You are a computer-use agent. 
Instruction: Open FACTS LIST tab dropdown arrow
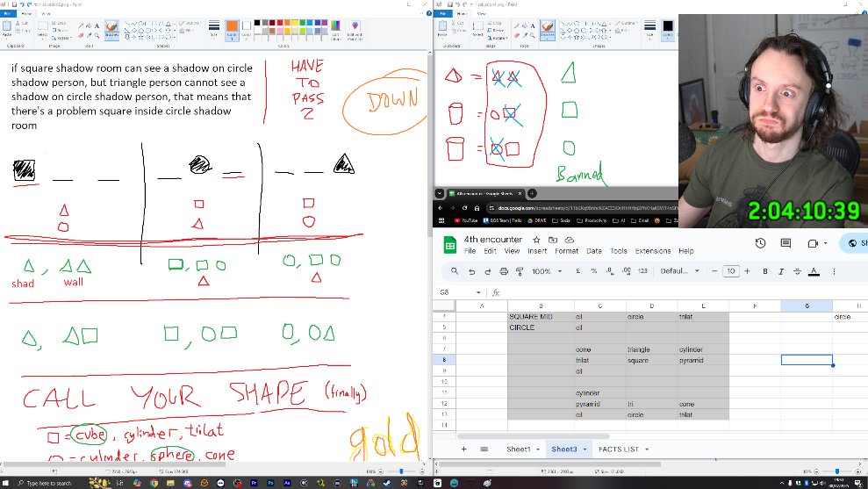pyautogui.click(x=647, y=449)
